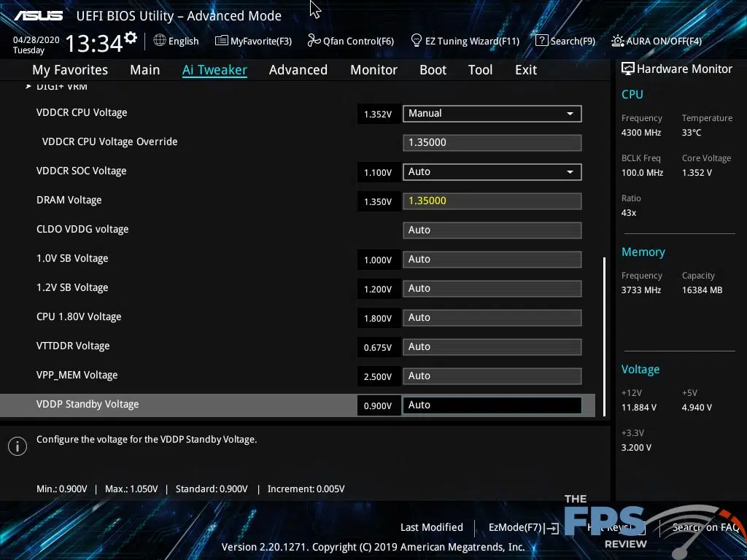747x560 pixels.
Task: Select the VPP_MEM Voltage label
Action: click(77, 376)
